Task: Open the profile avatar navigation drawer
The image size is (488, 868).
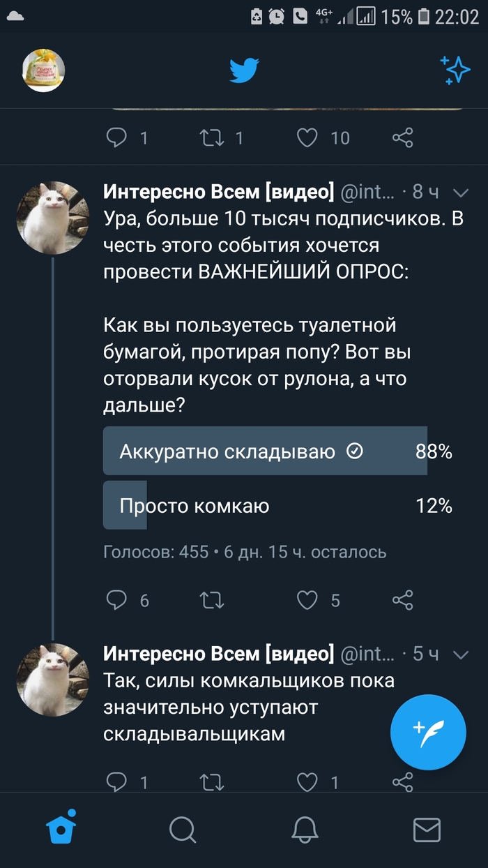Action: [44, 70]
